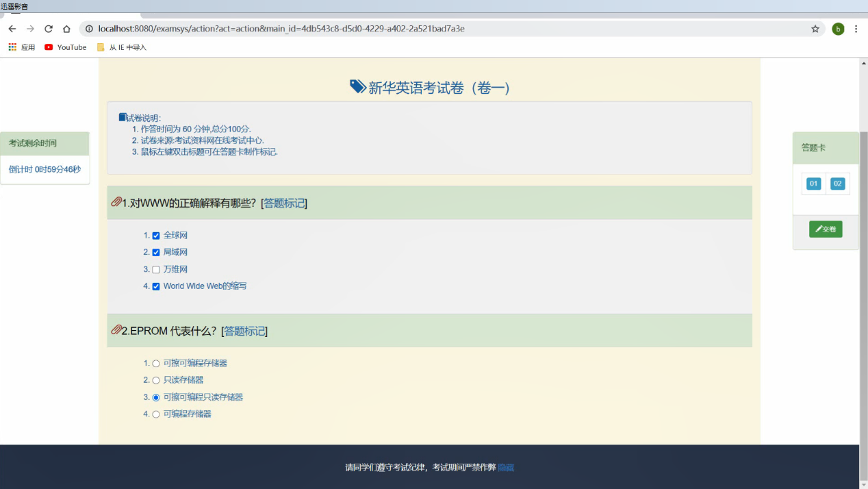
Task: Open the 应用 apps grid shortcut
Action: pos(22,47)
